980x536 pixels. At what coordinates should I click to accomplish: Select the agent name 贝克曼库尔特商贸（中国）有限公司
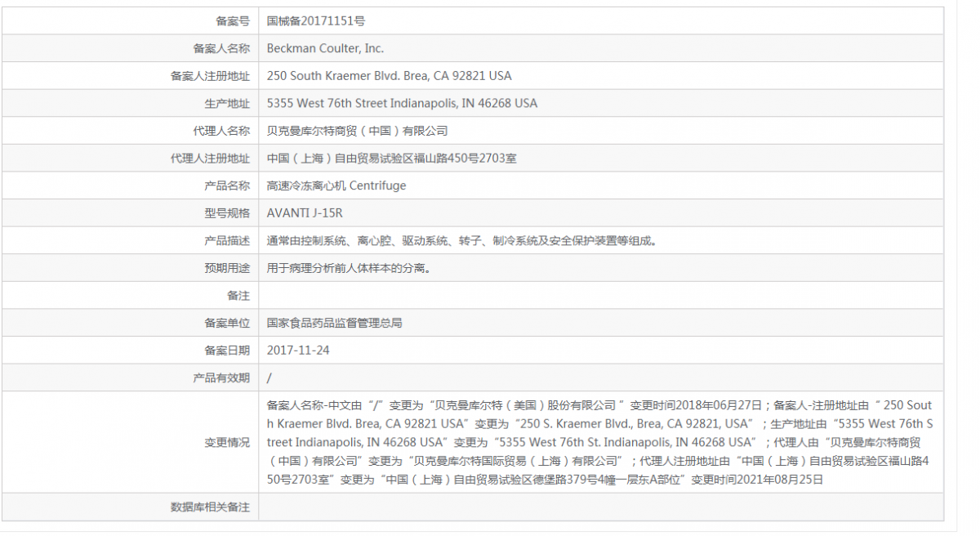coord(358,131)
